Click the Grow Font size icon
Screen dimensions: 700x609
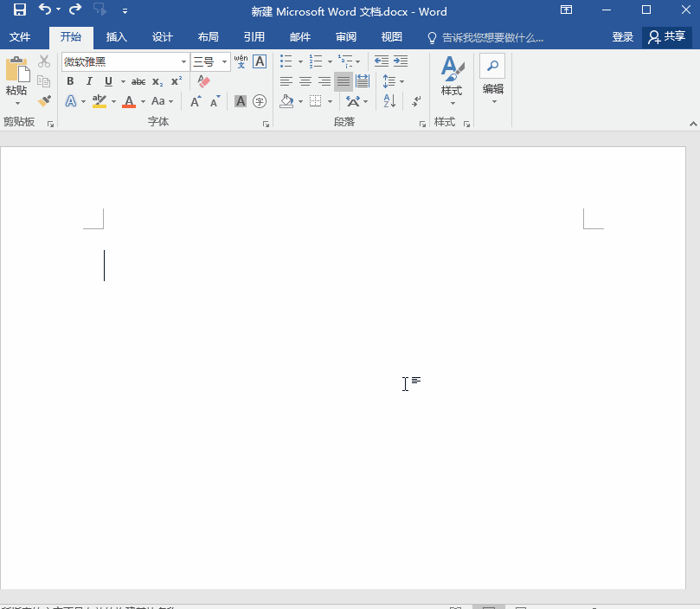click(x=196, y=101)
